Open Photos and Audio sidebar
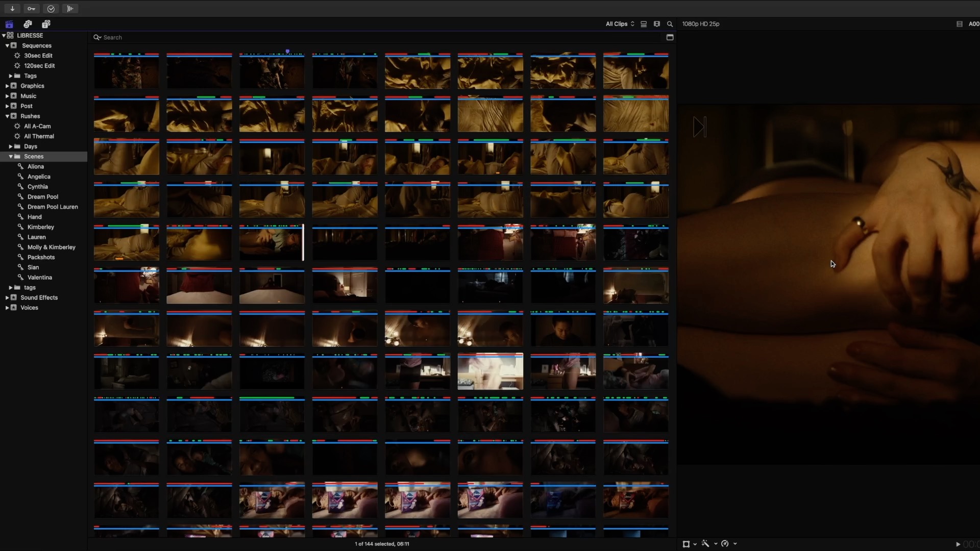The width and height of the screenshot is (980, 551). (28, 24)
